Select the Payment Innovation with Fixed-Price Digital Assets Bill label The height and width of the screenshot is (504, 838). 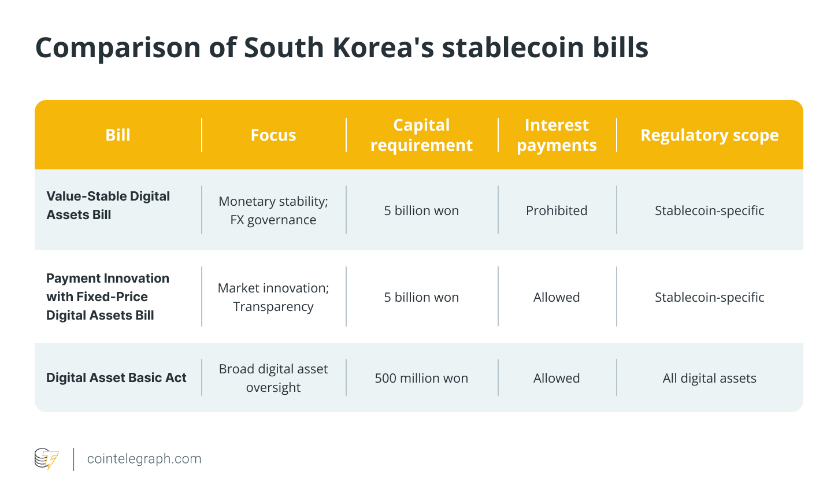pyautogui.click(x=107, y=297)
